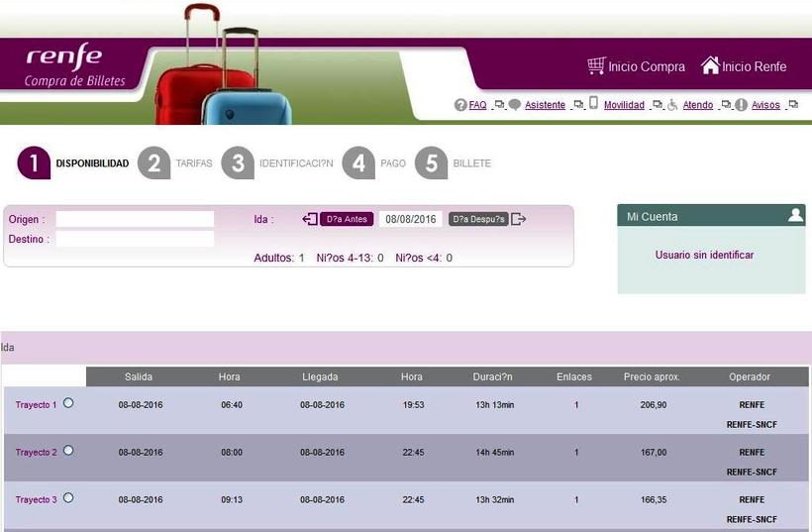812x532 pixels.
Task: Select Trayecto 3 radio button
Action: pos(68,497)
